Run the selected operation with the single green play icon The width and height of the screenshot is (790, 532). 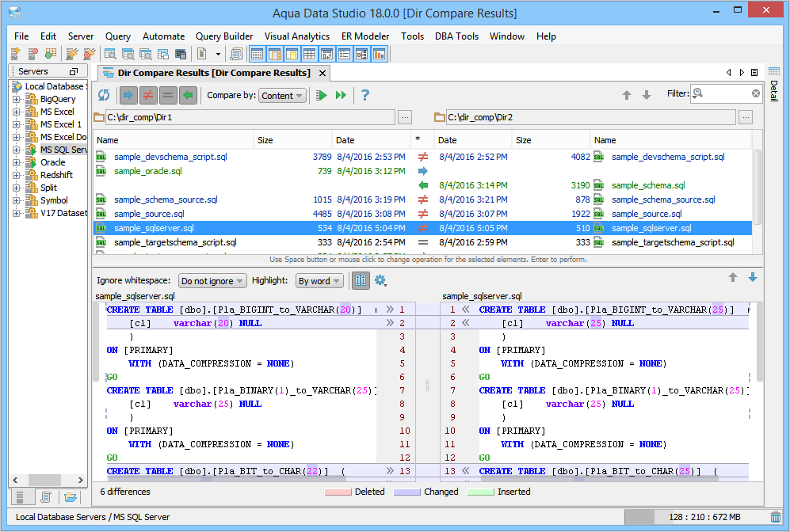322,95
